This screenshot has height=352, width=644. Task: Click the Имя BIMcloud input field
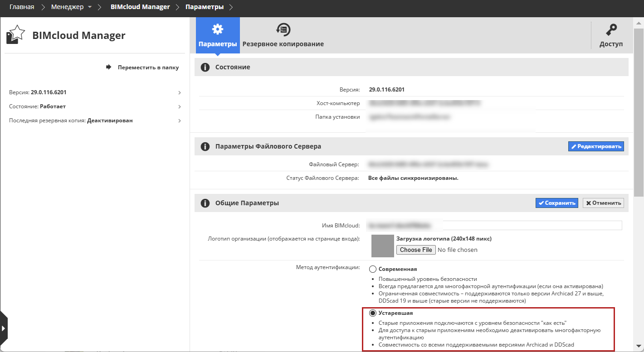[x=495, y=226]
